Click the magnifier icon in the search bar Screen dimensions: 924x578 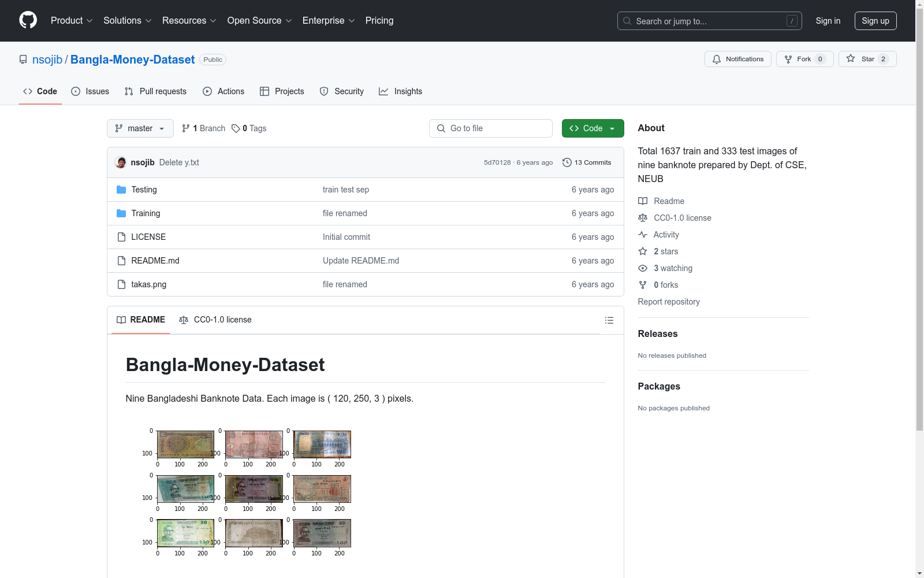pyautogui.click(x=627, y=21)
